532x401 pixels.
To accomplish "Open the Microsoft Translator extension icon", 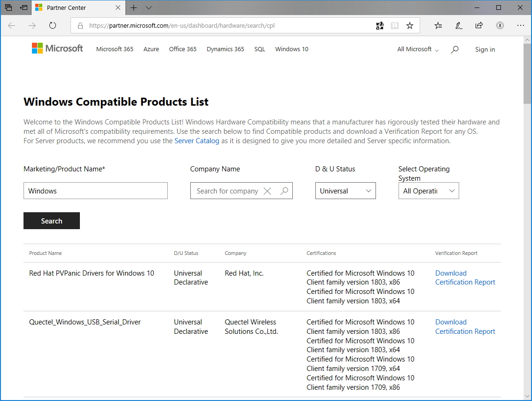I will [x=380, y=25].
